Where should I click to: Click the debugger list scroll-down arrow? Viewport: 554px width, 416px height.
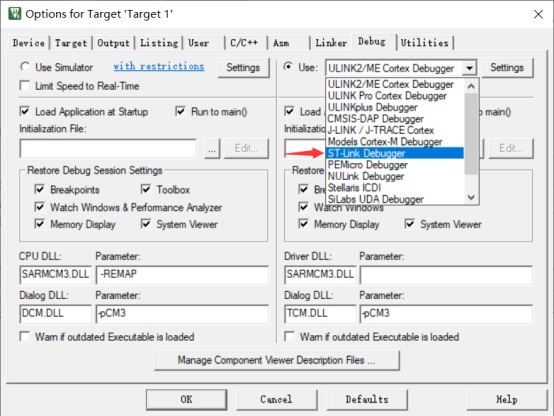(x=471, y=197)
